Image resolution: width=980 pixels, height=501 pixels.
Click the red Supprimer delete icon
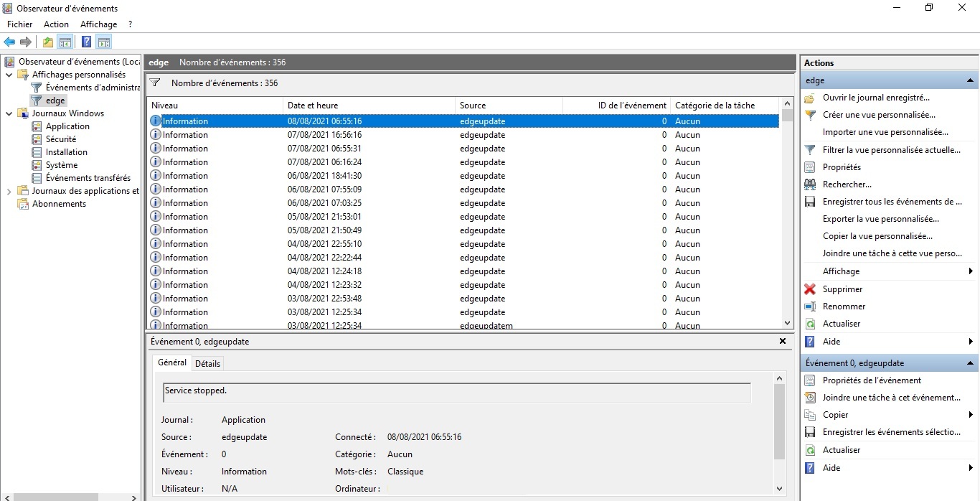(x=810, y=289)
